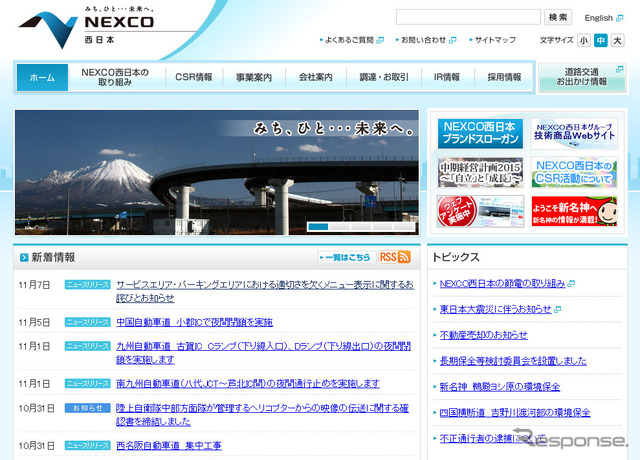Open NEXCO西日本の取り組み menu item
The width and height of the screenshot is (640, 460).
coord(116,77)
